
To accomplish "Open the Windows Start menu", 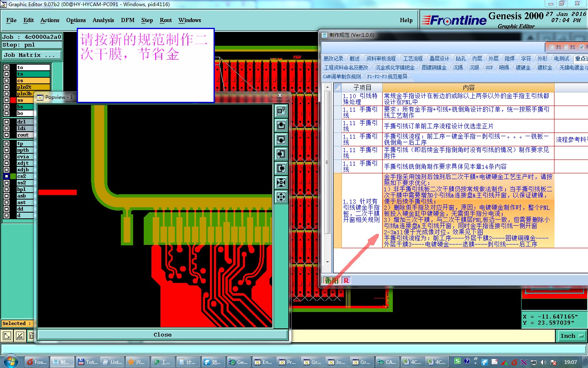I will (11, 362).
